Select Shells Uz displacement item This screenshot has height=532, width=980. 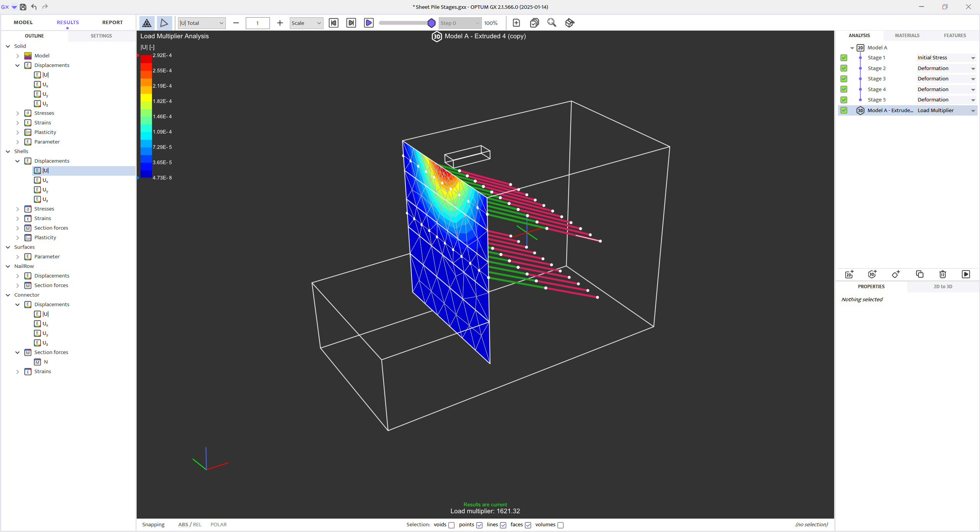click(x=45, y=199)
